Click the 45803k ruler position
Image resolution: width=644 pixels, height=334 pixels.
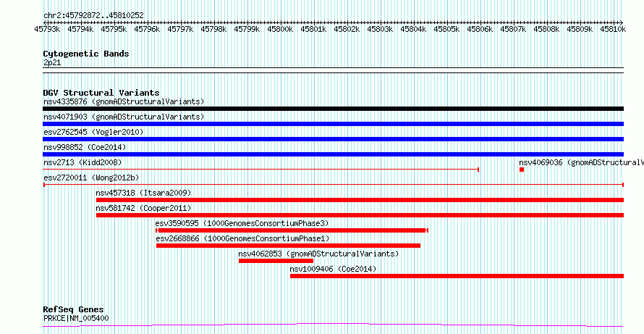pos(381,29)
